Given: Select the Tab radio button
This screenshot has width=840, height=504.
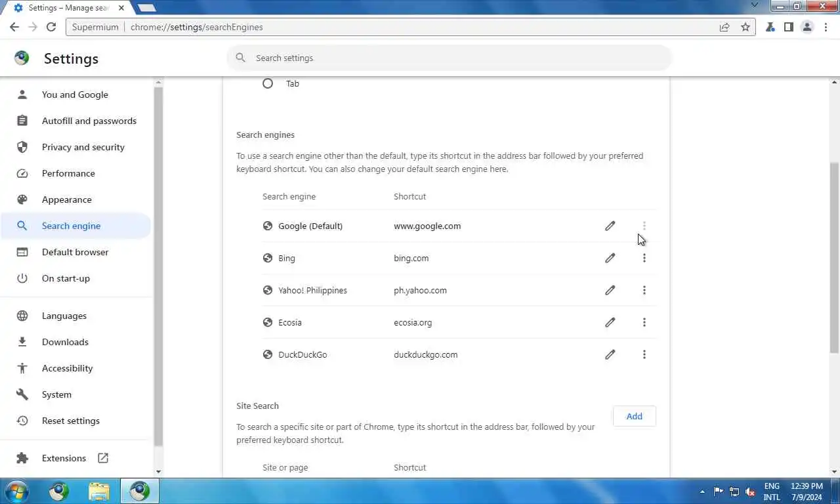Looking at the screenshot, I should coord(268,83).
